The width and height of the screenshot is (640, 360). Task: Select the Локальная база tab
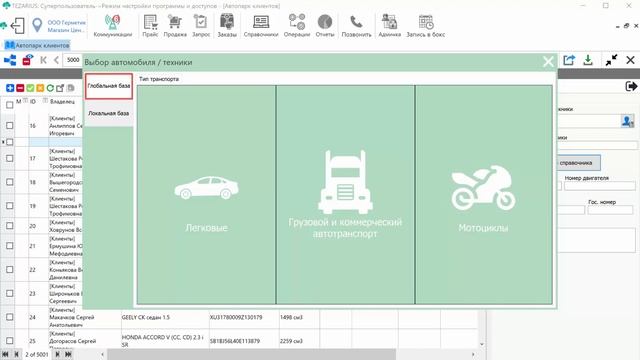coord(109,113)
